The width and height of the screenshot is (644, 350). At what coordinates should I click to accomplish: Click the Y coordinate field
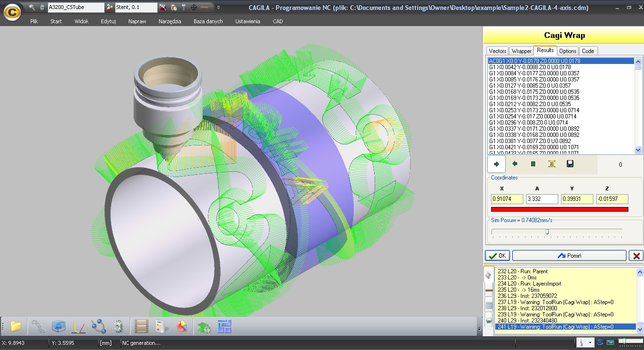pyautogui.click(x=577, y=199)
